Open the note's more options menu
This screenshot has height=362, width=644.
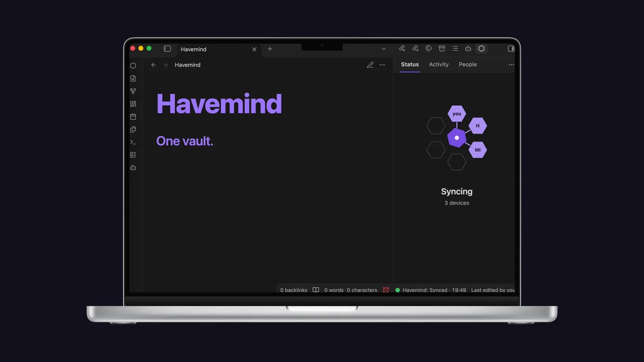[382, 65]
